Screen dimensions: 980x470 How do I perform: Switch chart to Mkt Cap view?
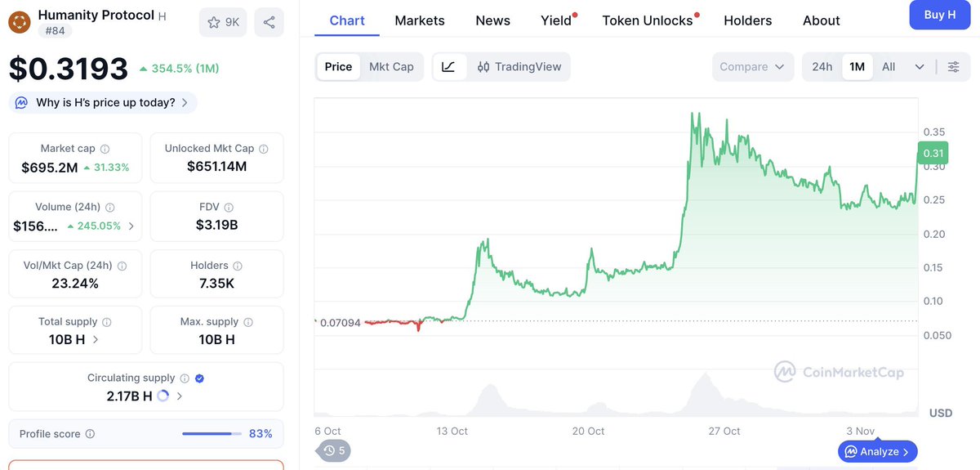pyautogui.click(x=391, y=67)
